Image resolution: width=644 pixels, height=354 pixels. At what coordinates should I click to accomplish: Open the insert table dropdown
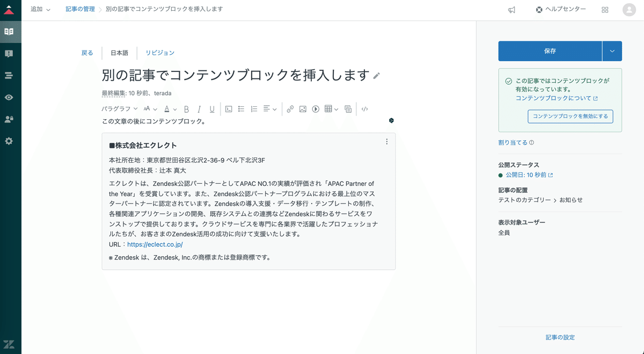pyautogui.click(x=332, y=109)
